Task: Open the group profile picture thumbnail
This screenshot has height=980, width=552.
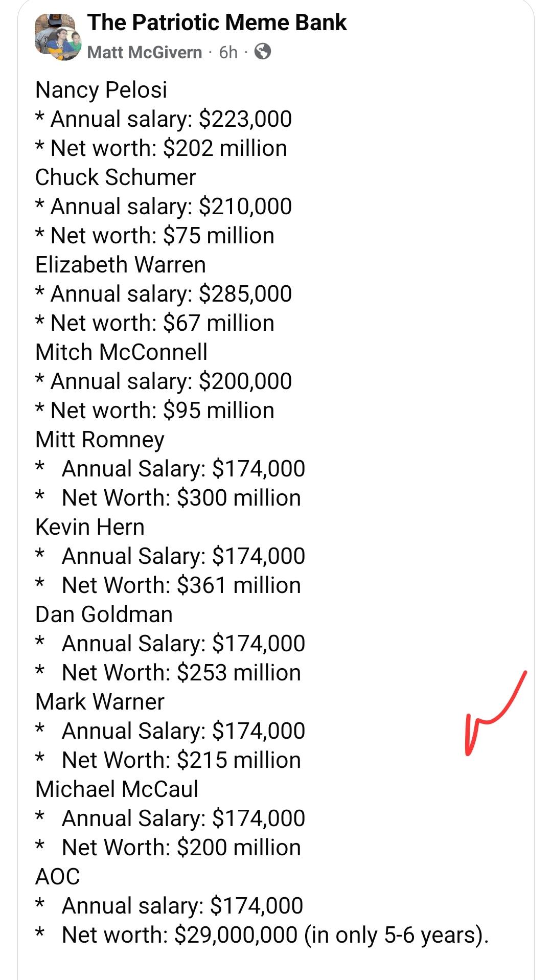Action: click(58, 37)
